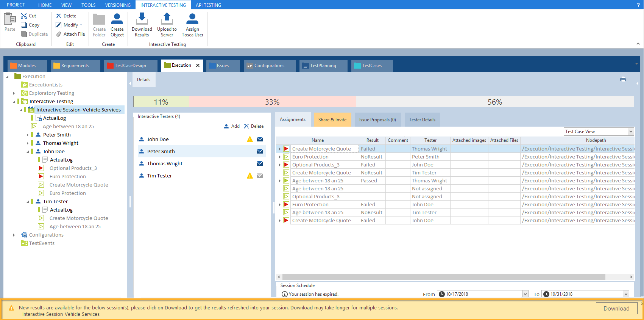The height and width of the screenshot is (320, 644).
Task: Add a new interactive tester
Action: [x=232, y=126]
